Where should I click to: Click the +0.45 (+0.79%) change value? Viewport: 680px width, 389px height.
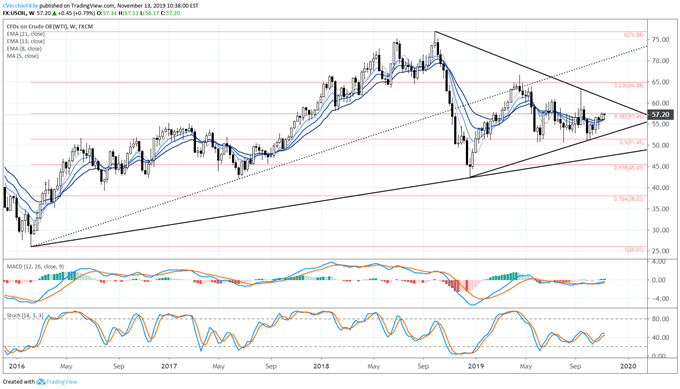(77, 13)
